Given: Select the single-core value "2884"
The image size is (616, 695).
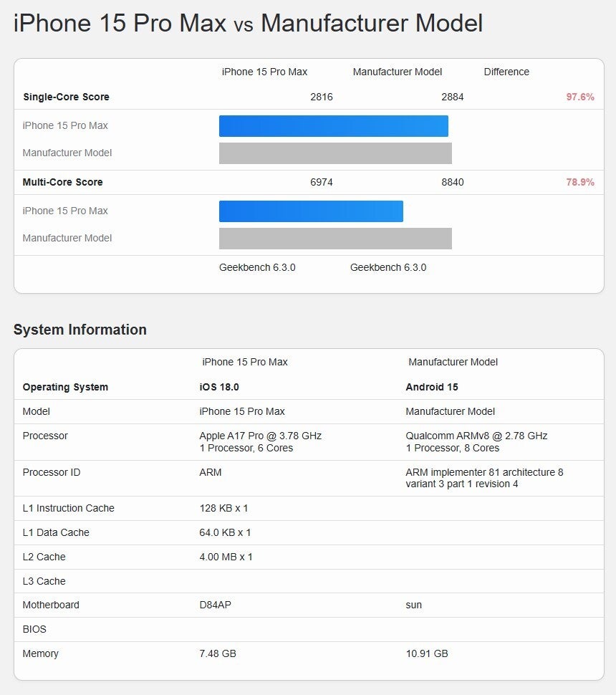Looking at the screenshot, I should pos(453,97).
